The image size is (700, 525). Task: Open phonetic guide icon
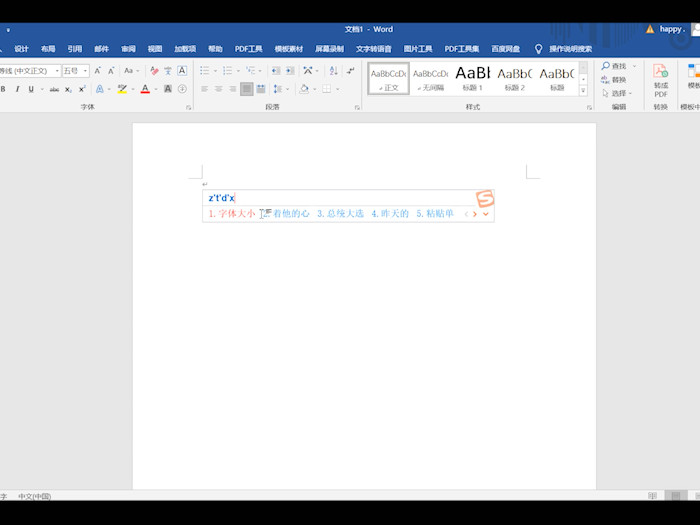pos(168,71)
